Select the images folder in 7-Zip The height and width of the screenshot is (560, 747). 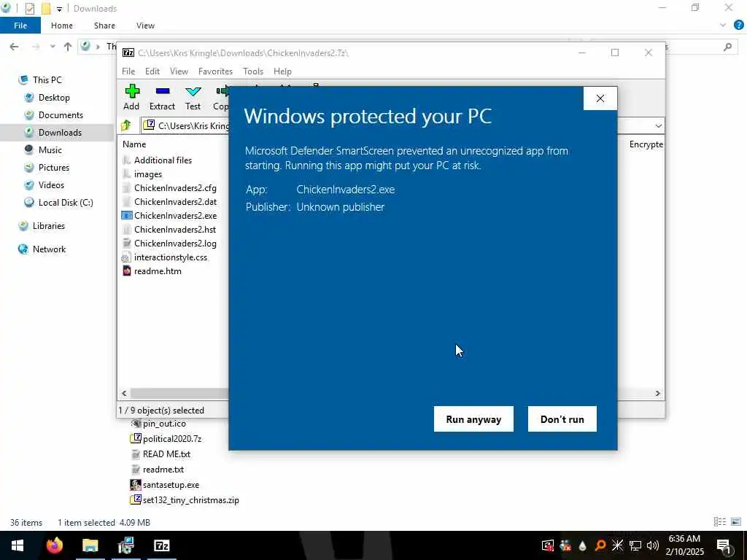click(x=147, y=174)
